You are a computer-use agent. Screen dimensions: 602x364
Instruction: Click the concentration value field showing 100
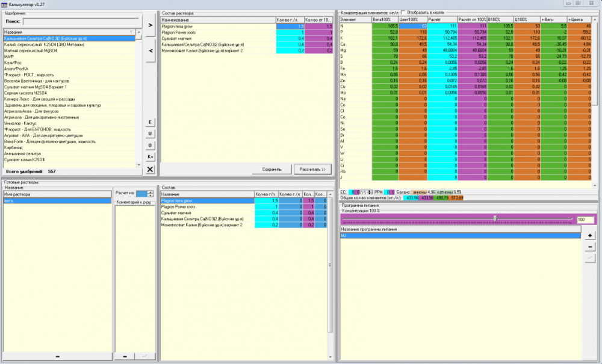coord(585,220)
